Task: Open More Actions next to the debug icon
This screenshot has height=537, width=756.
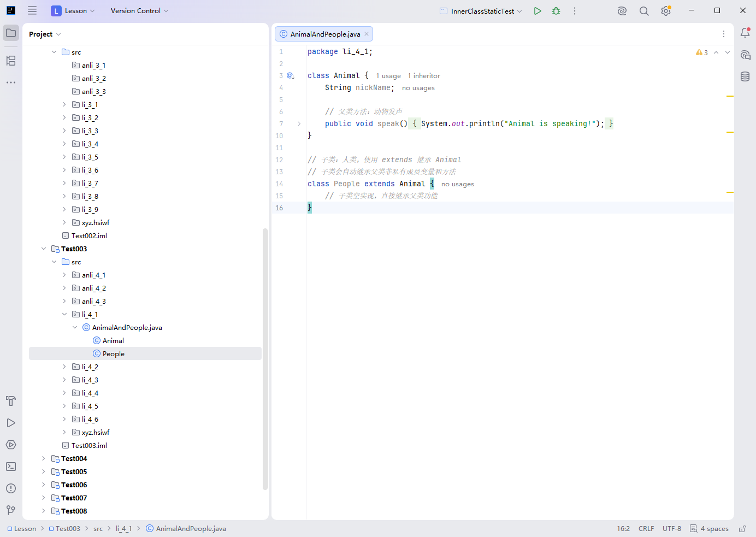Action: click(575, 11)
